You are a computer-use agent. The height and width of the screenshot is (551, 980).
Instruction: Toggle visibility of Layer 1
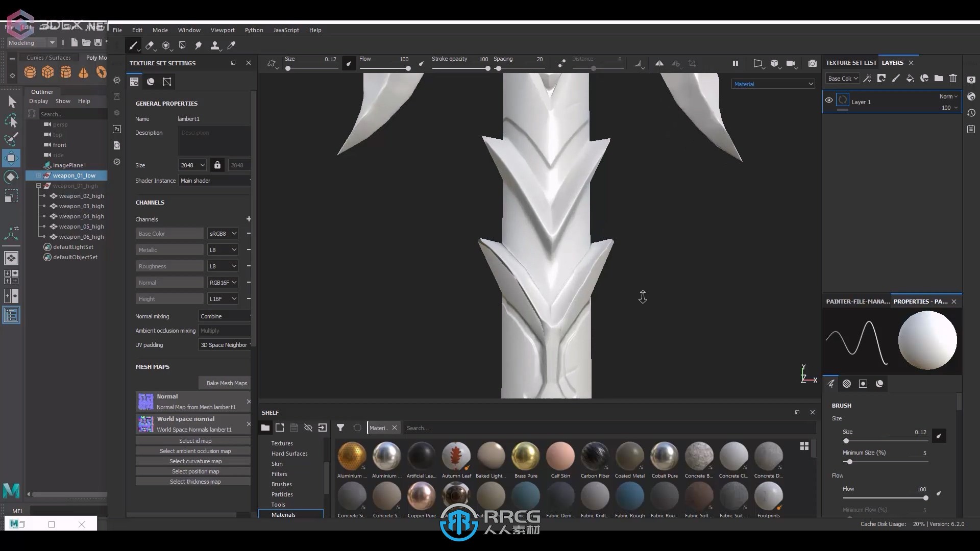829,102
